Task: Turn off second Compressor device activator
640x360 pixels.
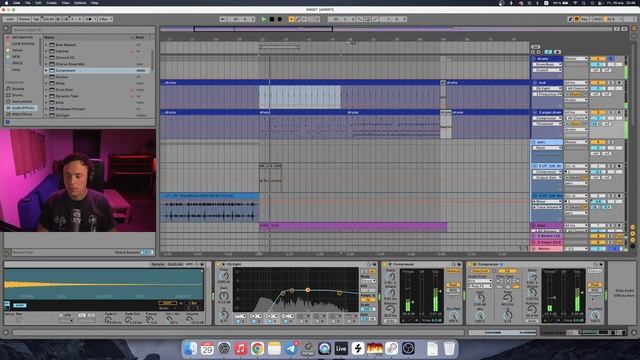Action: (x=470, y=264)
